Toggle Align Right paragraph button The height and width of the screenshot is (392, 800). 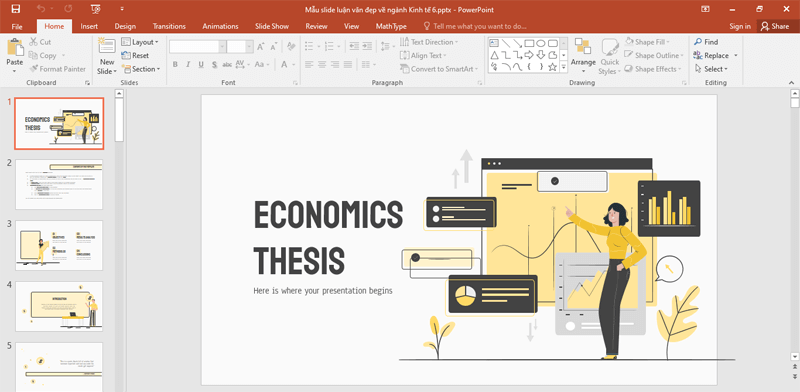[335, 64]
